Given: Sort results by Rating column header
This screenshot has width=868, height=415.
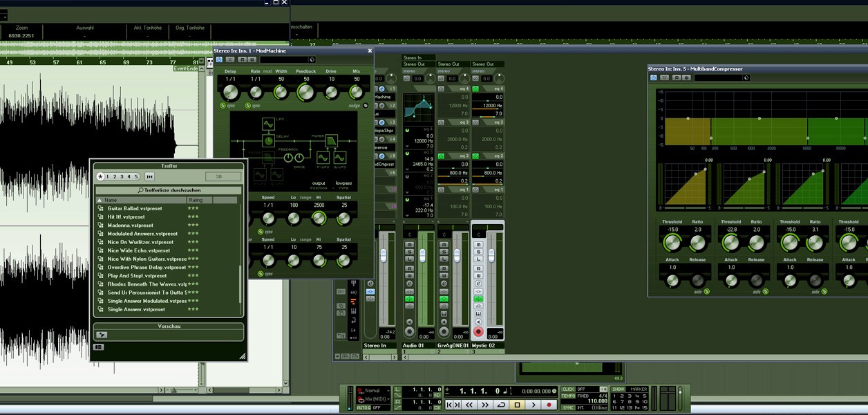Looking at the screenshot, I should tap(199, 200).
